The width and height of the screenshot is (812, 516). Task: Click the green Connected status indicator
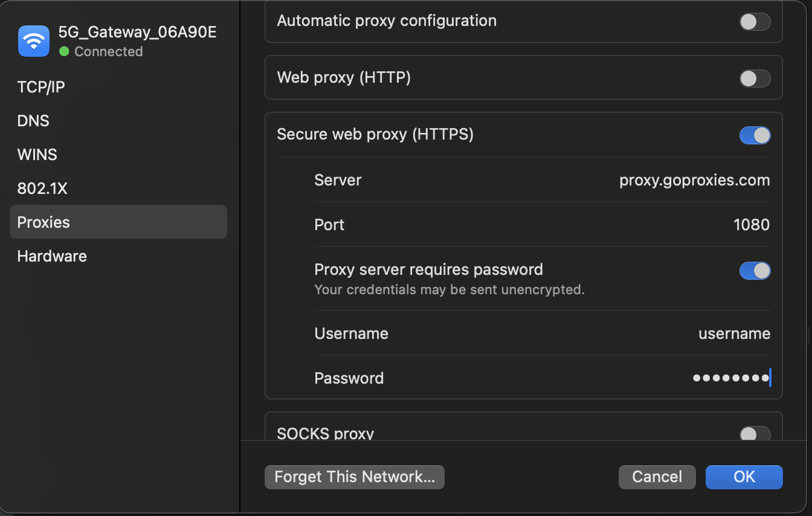tap(64, 52)
